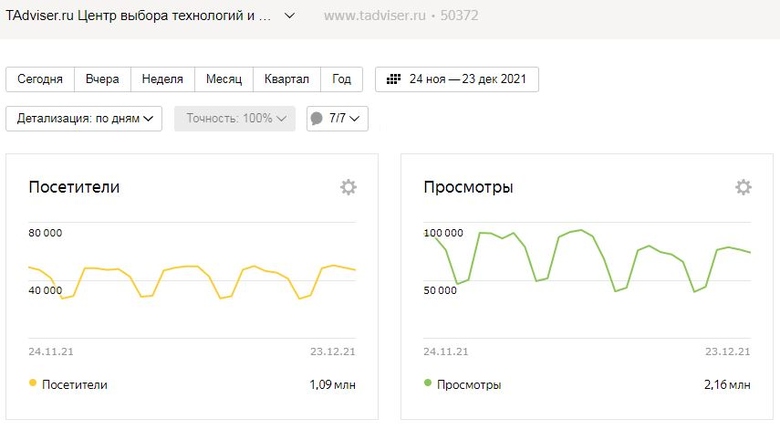The image size is (780, 430).
Task: Open settings gear on Просмотры widget
Action: click(x=743, y=187)
